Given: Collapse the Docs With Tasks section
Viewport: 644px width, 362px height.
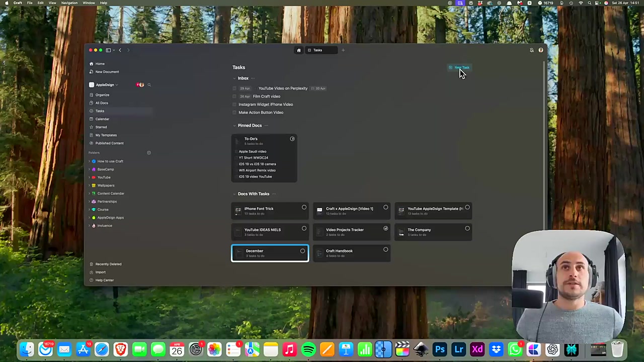Looking at the screenshot, I should click(x=234, y=194).
